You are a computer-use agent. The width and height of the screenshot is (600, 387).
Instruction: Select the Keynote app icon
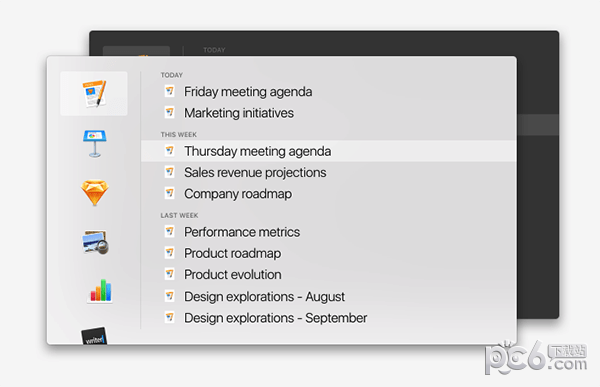95,144
